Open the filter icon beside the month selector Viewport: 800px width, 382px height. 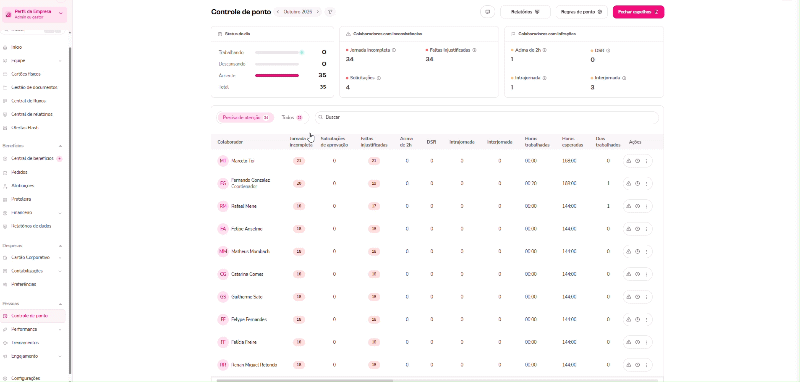pyautogui.click(x=330, y=12)
